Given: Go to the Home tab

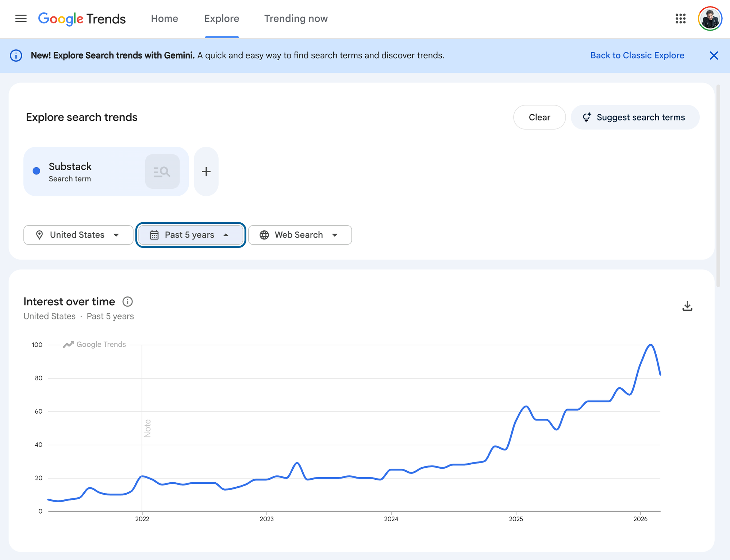Looking at the screenshot, I should point(165,19).
